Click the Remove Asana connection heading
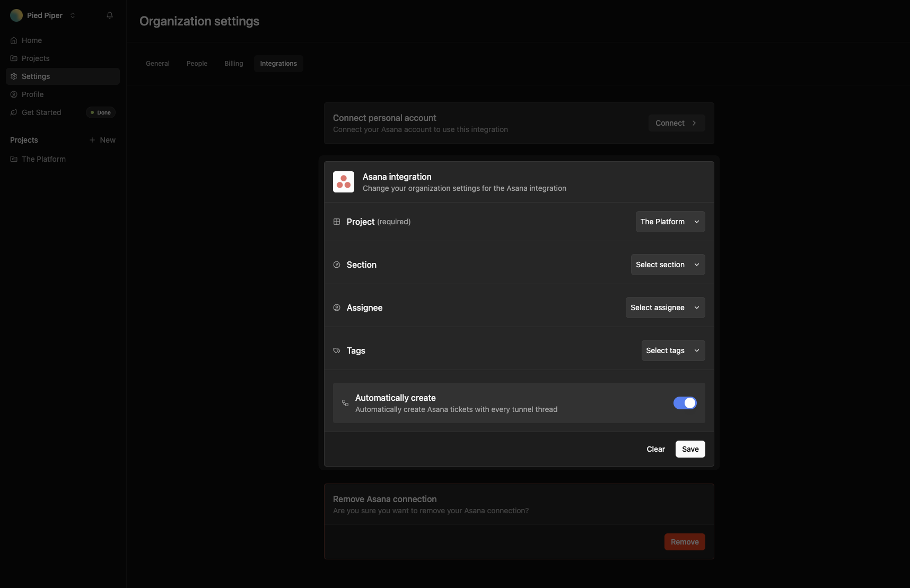910x588 pixels. (385, 499)
